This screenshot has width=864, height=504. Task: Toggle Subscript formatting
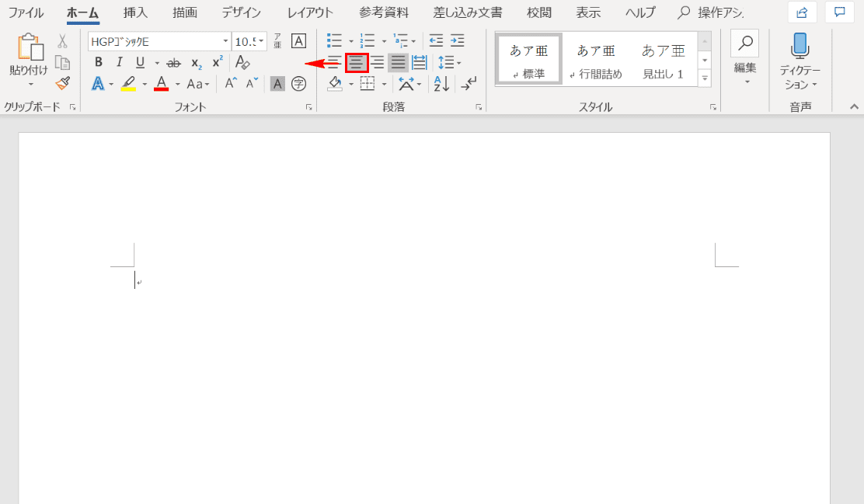pyautogui.click(x=196, y=63)
